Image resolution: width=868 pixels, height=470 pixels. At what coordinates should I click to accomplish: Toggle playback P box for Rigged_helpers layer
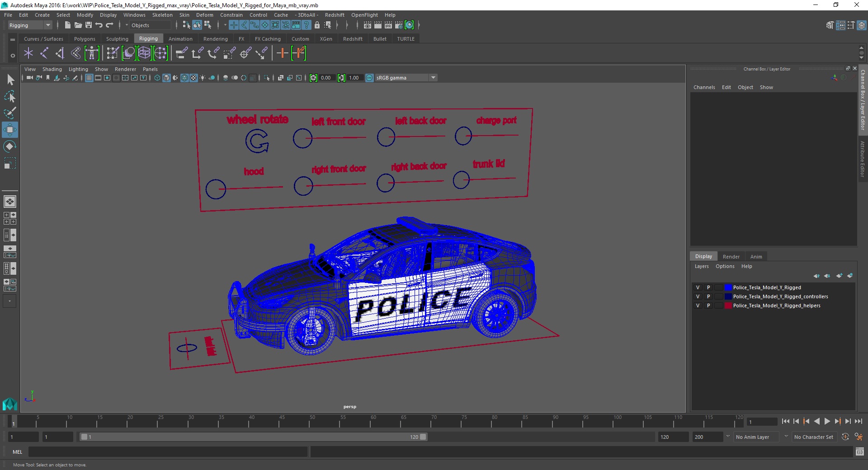tap(708, 305)
